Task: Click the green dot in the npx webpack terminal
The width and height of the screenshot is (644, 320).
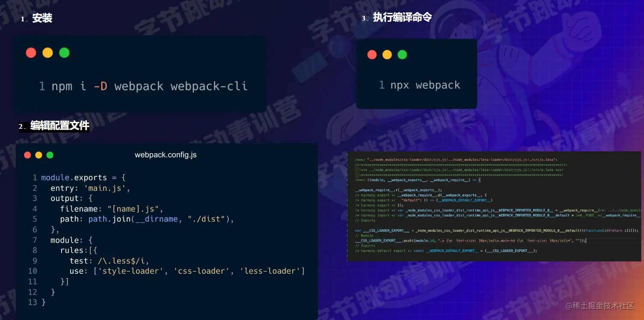Action: [402, 55]
